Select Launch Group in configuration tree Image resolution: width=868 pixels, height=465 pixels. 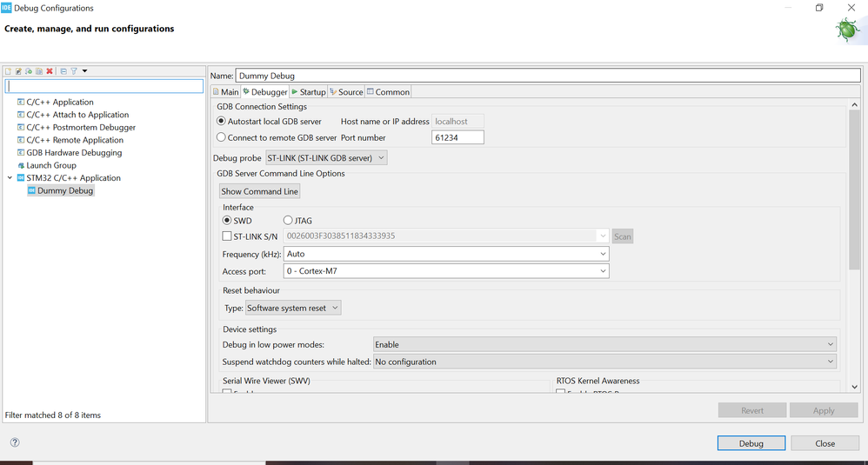coord(51,165)
